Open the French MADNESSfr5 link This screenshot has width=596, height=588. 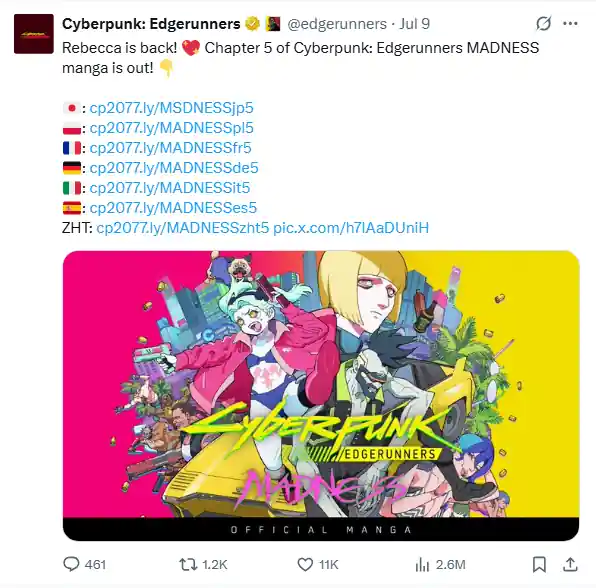tap(170, 148)
